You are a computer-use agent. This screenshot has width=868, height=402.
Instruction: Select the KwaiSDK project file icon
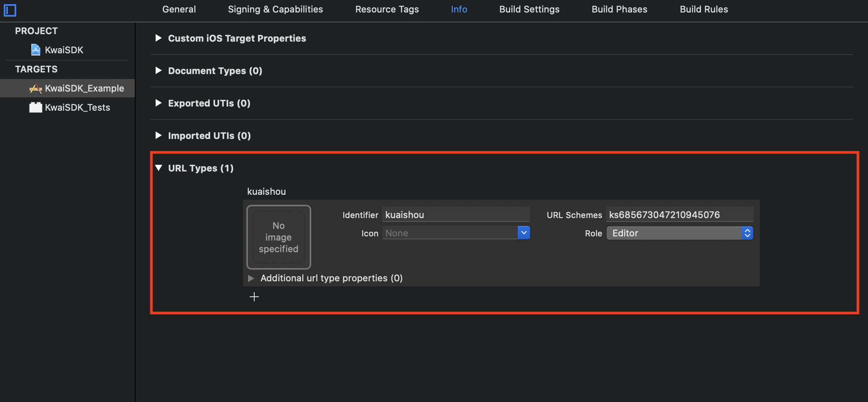click(x=36, y=50)
